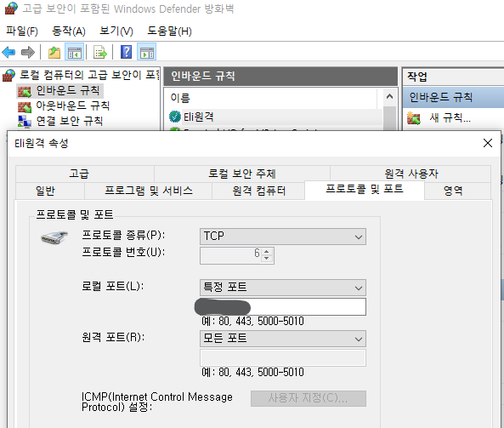Click the ICMP 사용자 지정(C)... button
Viewport: 504px width, 428px height.
(309, 398)
